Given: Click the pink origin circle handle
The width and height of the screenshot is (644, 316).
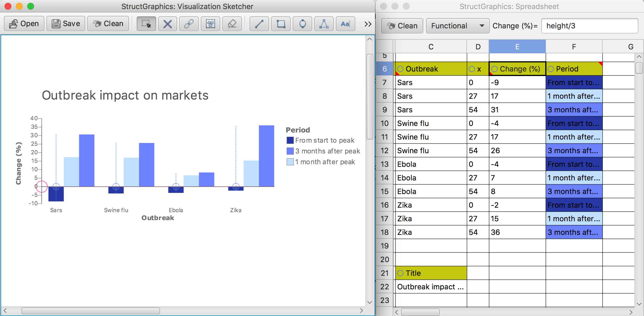Looking at the screenshot, I should (42, 187).
